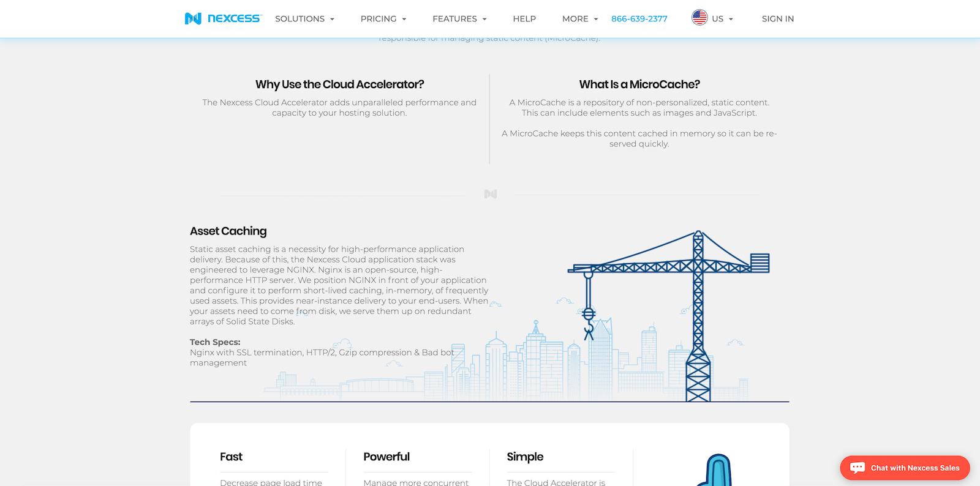Open Chat with Nexcess Sales
Screen dimensions: 980x486
pos(905,468)
